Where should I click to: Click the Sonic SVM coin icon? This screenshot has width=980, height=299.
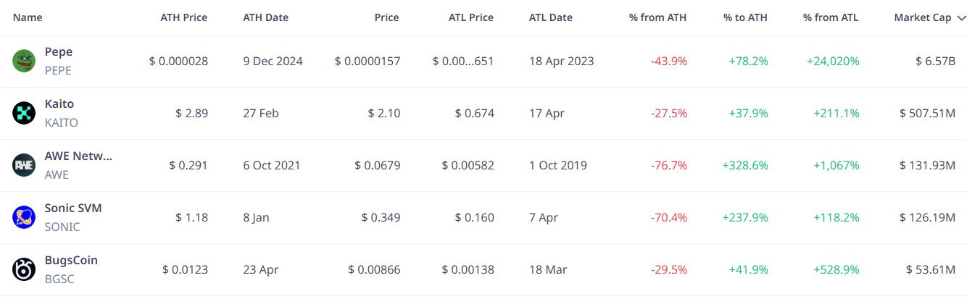24,217
